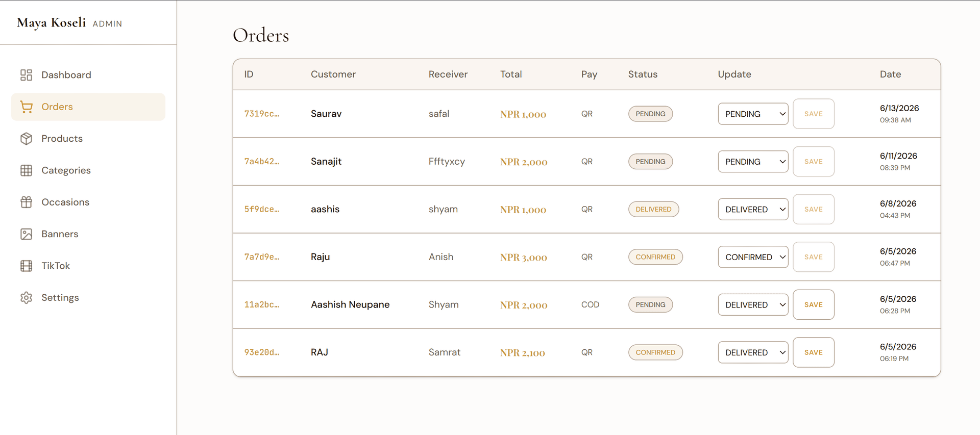Screen dimensions: 980x435
Task: Click the receiver name Ffftyxcy
Action: pyautogui.click(x=447, y=162)
